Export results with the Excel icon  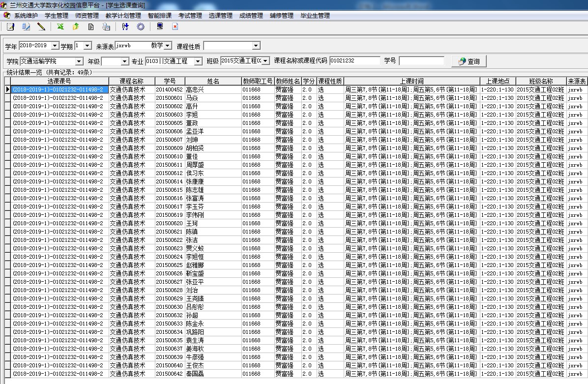click(60, 27)
